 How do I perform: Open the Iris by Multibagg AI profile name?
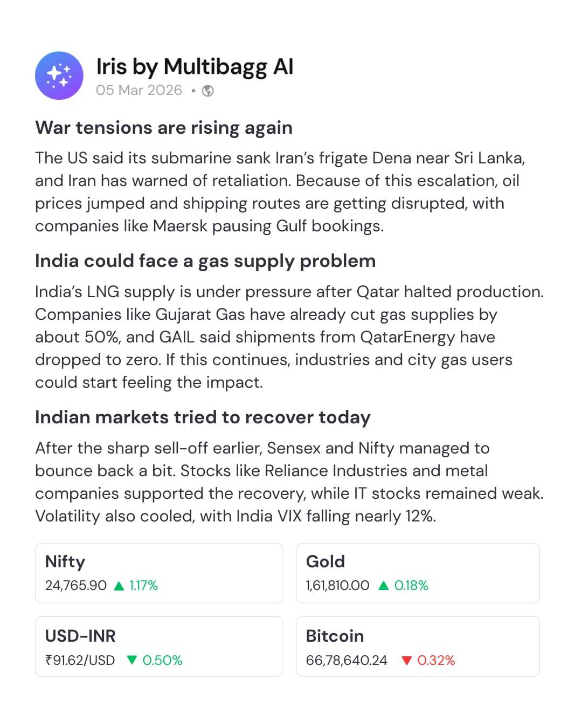[x=195, y=67]
